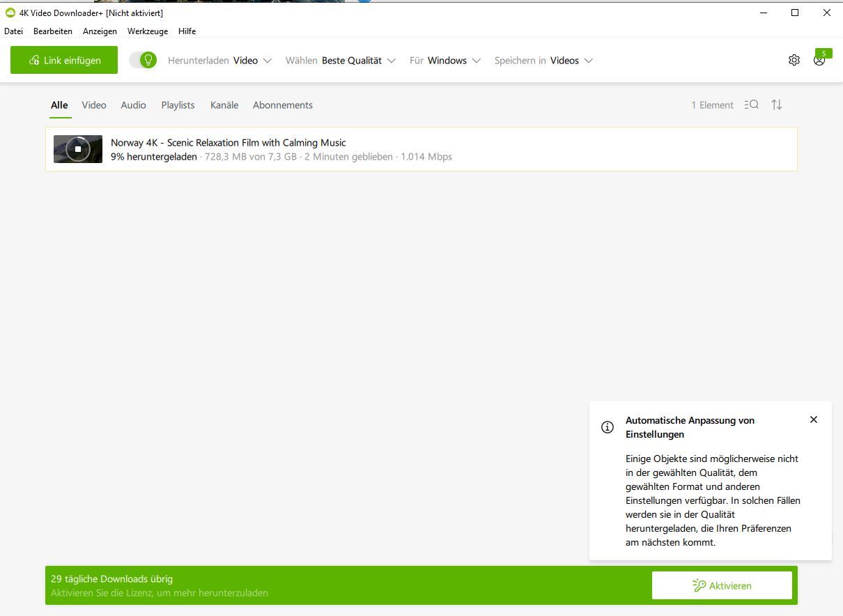The image size is (843, 616).
Task: Open the Datei menu
Action: [13, 31]
